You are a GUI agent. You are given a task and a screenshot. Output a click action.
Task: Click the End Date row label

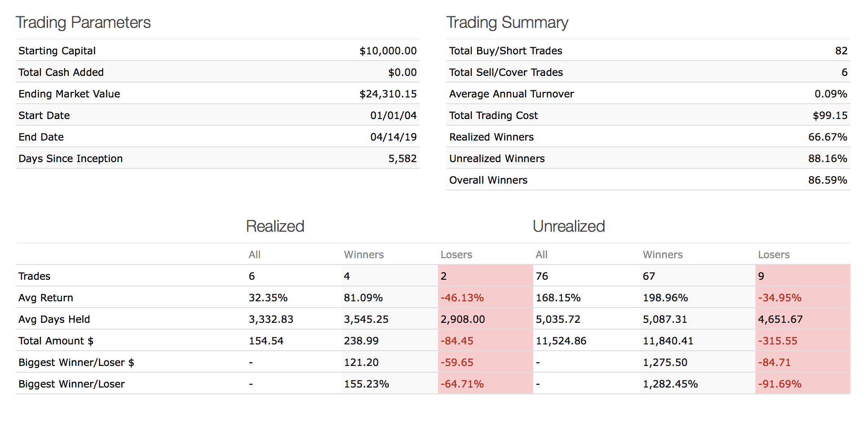(41, 137)
